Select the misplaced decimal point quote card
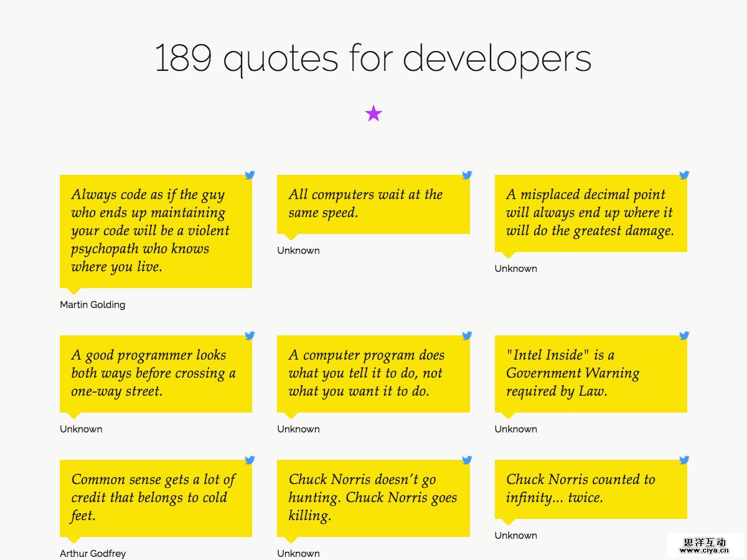 (591, 212)
